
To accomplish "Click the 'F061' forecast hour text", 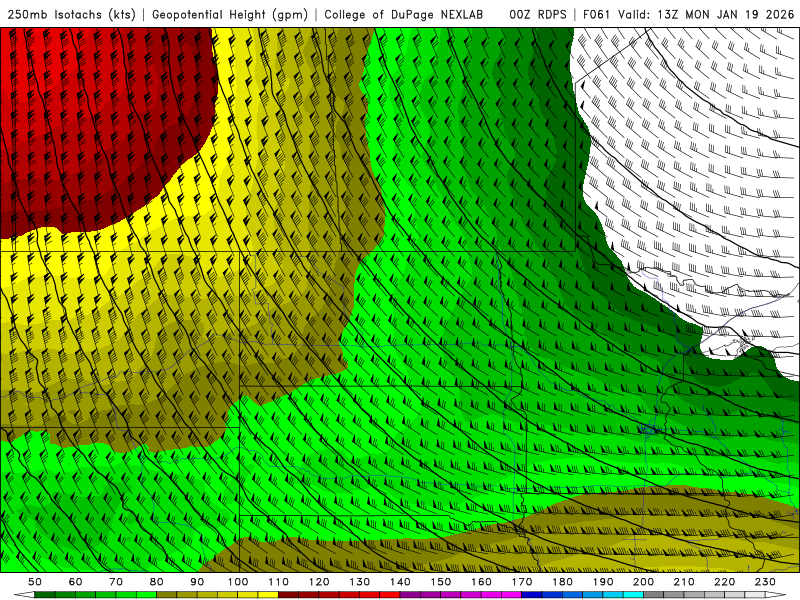I will [x=597, y=14].
